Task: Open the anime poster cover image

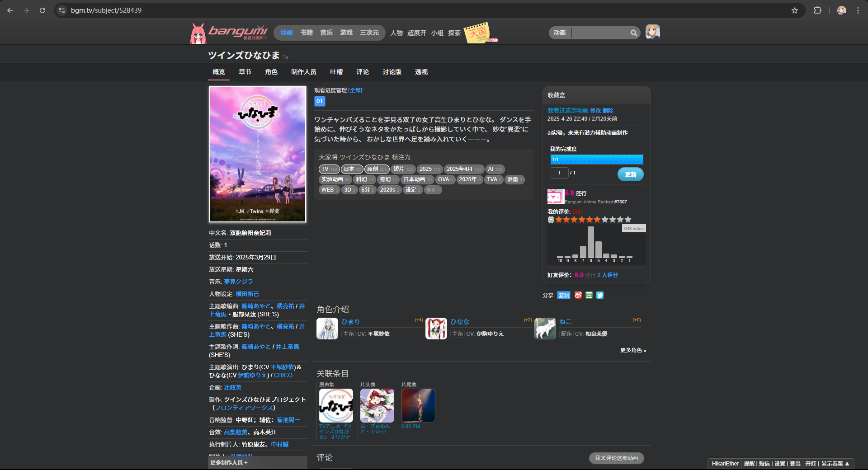Action: click(258, 154)
